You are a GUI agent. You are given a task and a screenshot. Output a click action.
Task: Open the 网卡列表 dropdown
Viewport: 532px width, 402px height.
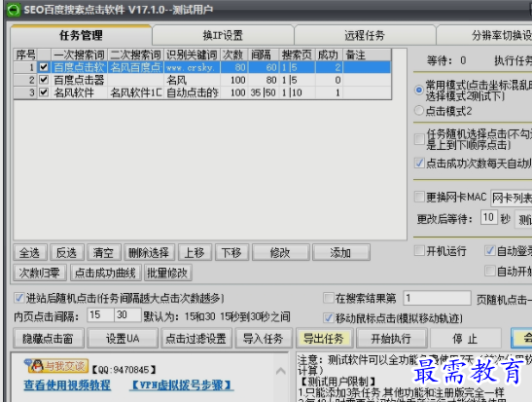pos(512,198)
